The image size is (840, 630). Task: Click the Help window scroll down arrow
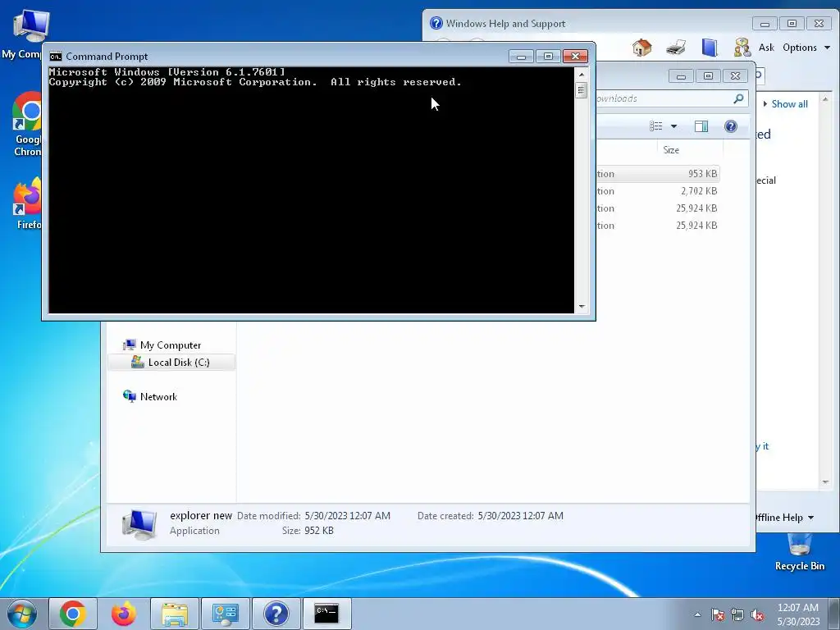pos(825,482)
